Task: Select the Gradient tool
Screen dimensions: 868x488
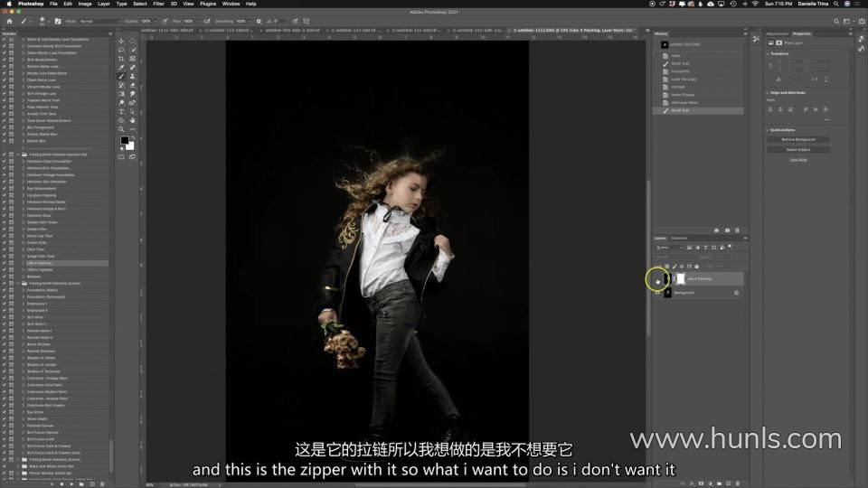Action: (121, 94)
